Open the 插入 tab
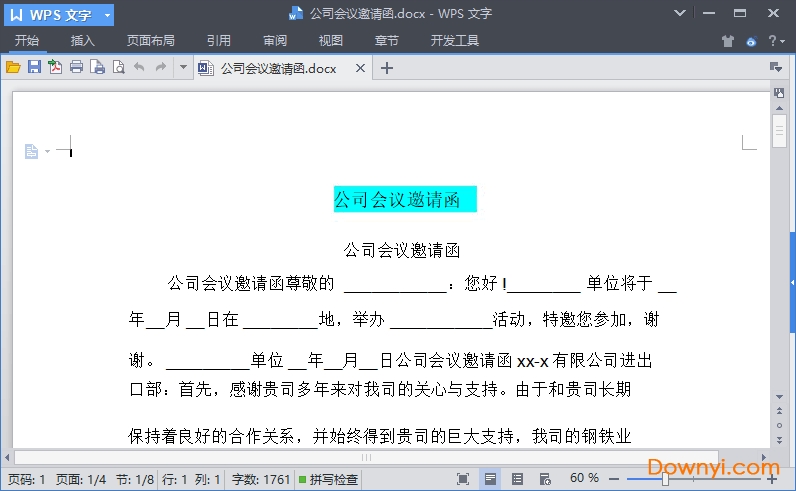Viewport: 796px width, 491px height. pos(82,41)
